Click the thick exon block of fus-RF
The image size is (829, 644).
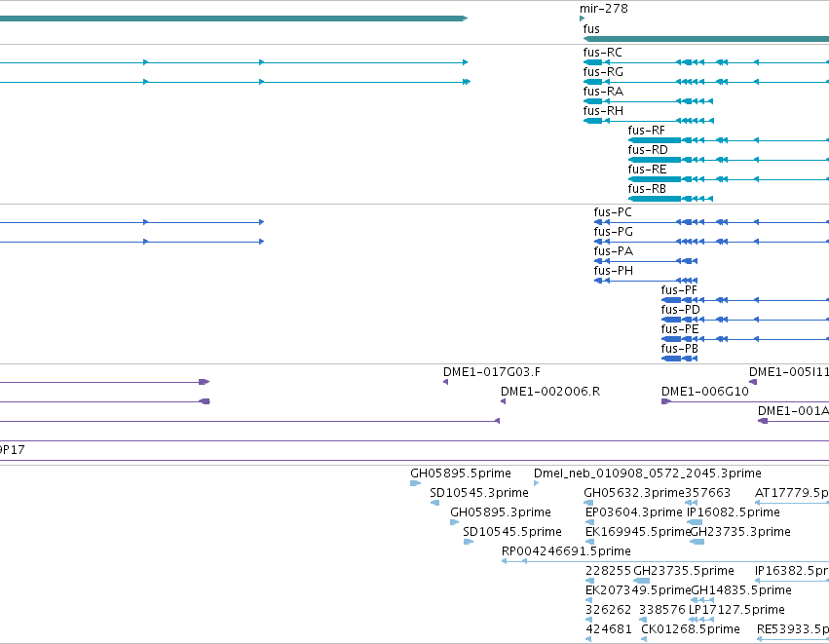(655, 140)
